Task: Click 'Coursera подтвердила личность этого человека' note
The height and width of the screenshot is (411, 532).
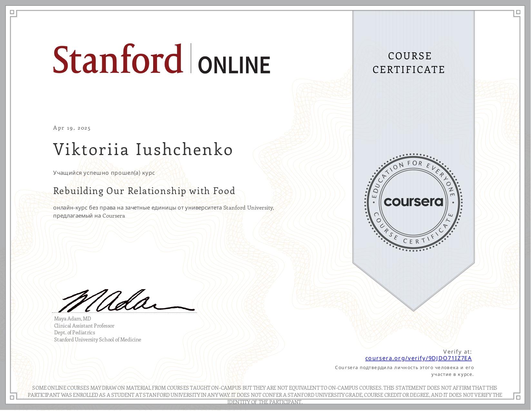Action: tap(404, 367)
